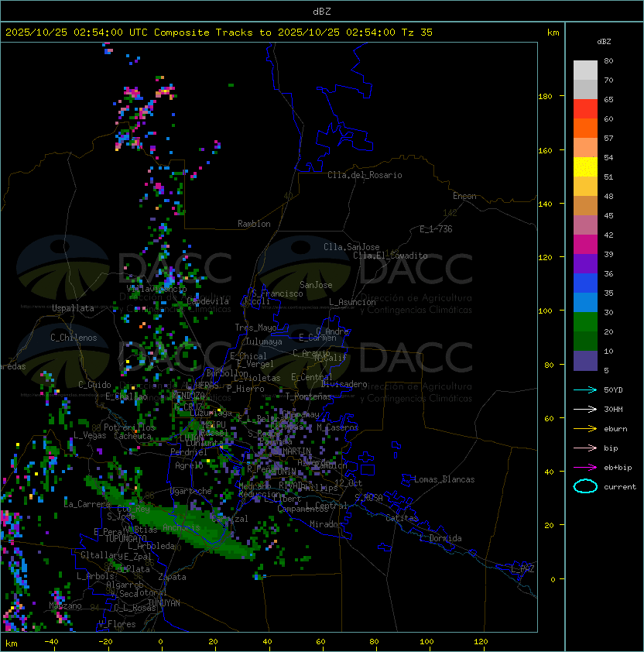Click the 'Potrerillos' map label

(x=129, y=427)
